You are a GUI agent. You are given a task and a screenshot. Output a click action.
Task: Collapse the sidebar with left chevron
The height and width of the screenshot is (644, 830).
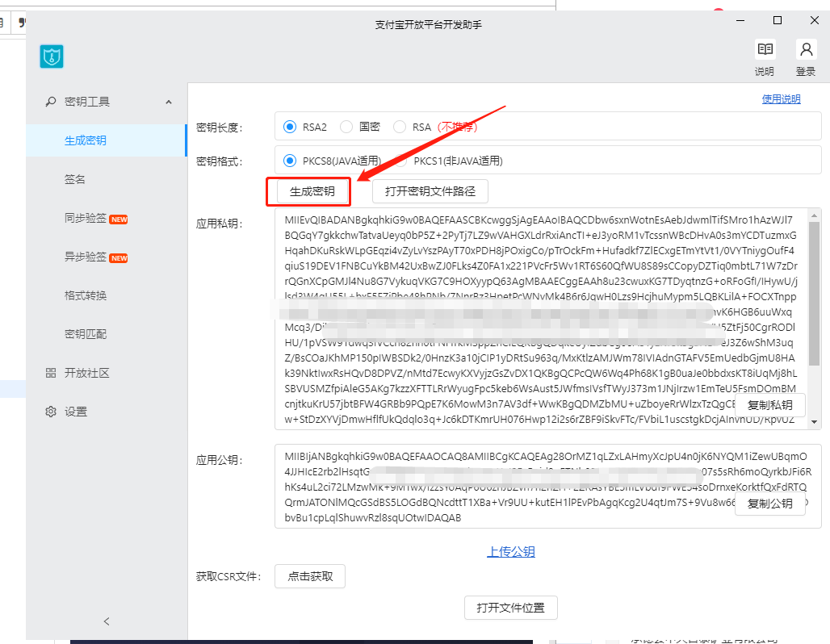[107, 621]
